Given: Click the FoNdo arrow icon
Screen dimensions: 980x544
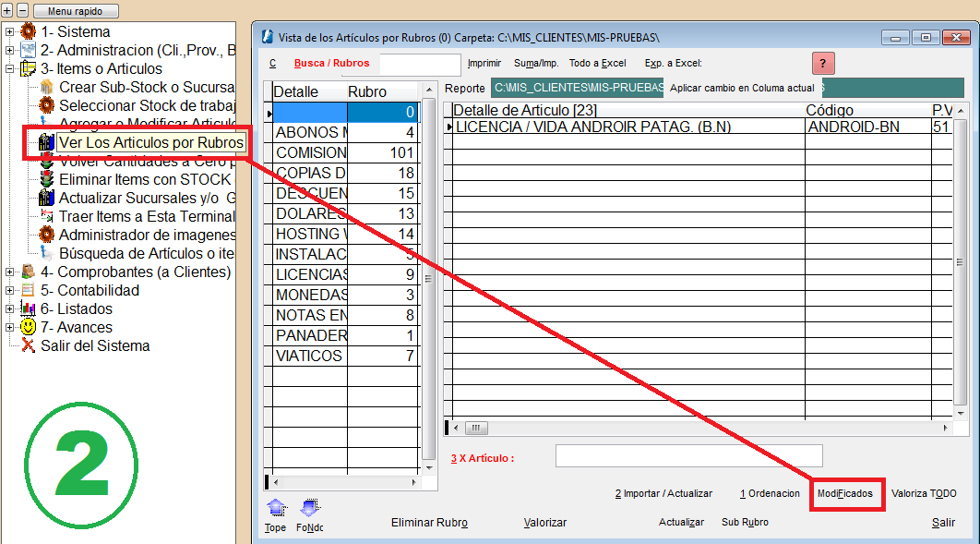Looking at the screenshot, I should pyautogui.click(x=310, y=508).
